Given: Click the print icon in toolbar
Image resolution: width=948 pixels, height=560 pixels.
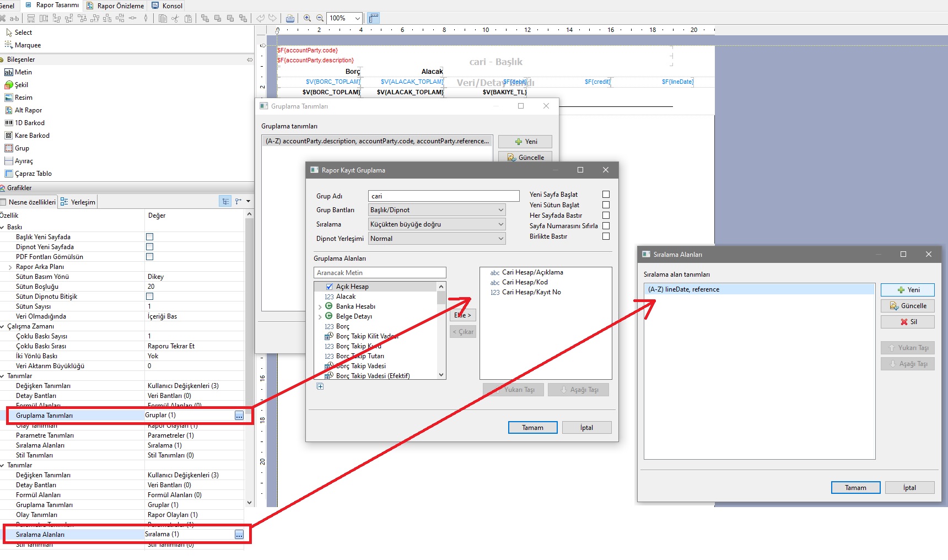Looking at the screenshot, I should [x=290, y=18].
